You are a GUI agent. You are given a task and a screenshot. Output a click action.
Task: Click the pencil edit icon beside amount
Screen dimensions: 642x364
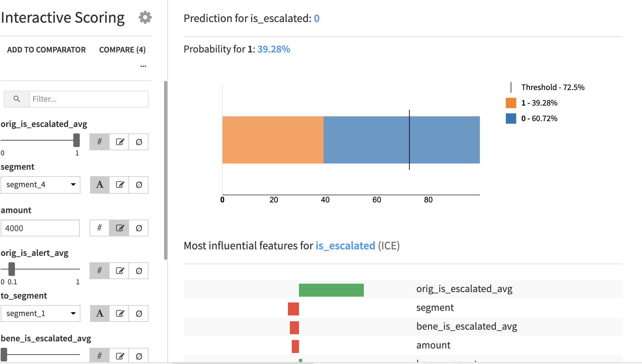[x=119, y=228]
